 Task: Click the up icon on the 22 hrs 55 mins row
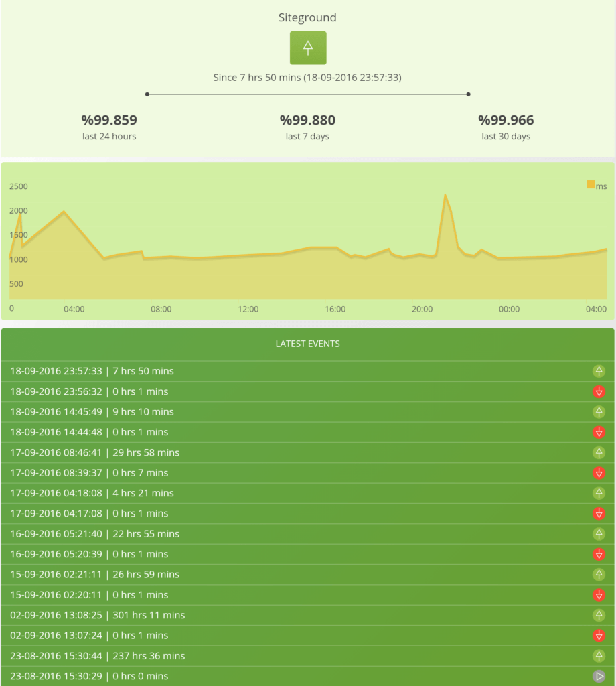[x=599, y=534]
